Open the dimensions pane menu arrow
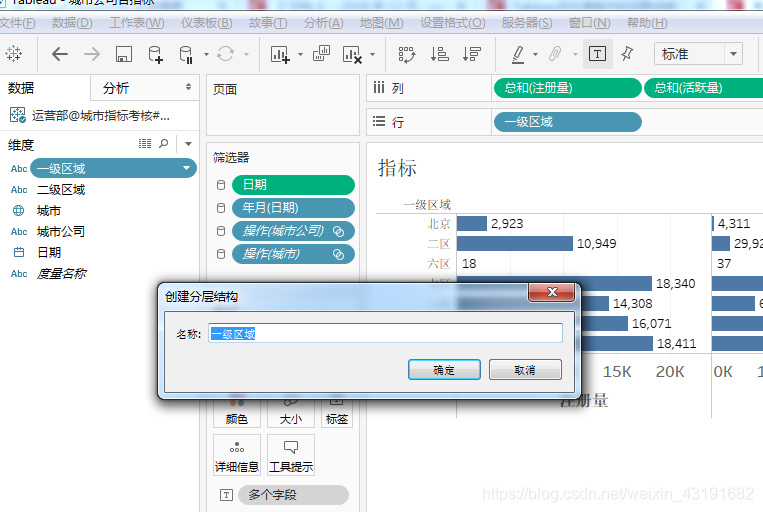This screenshot has width=763, height=512. click(188, 144)
